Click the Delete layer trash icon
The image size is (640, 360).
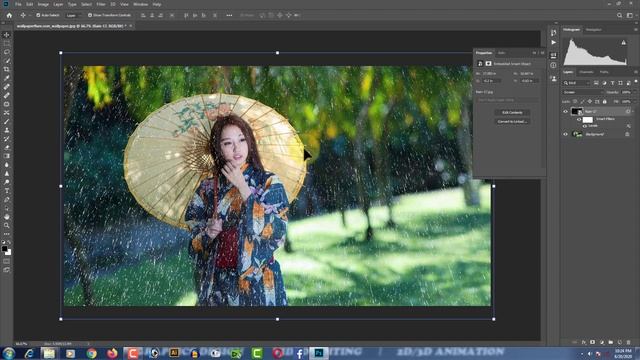[x=629, y=342]
